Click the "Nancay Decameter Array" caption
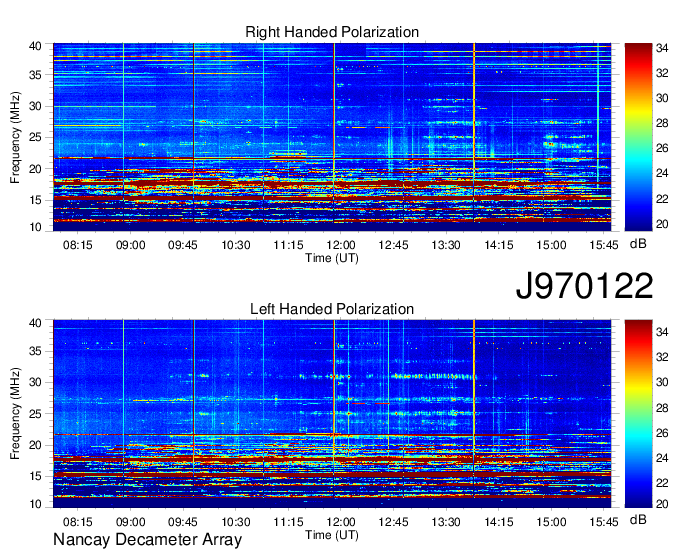The width and height of the screenshot is (680, 552). [147, 540]
